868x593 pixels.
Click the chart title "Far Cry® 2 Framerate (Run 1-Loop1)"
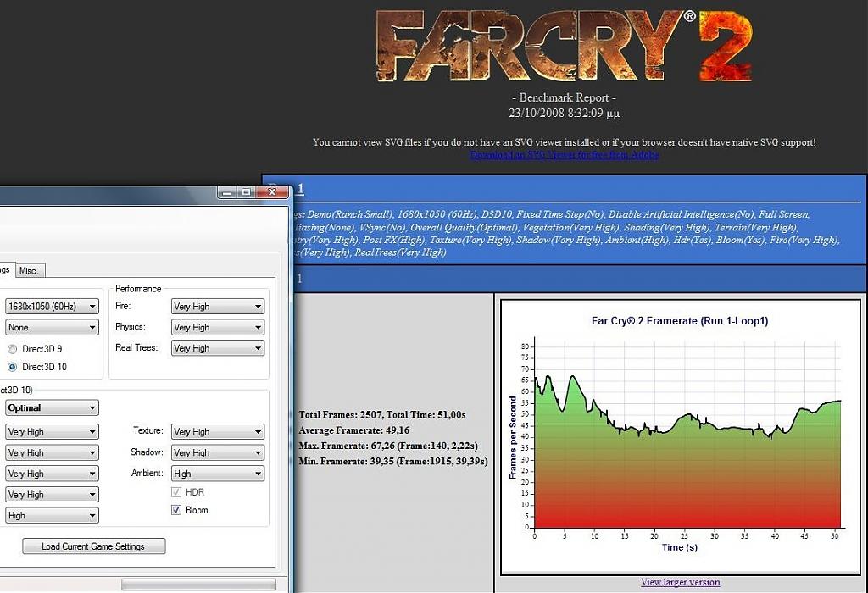[x=680, y=321]
